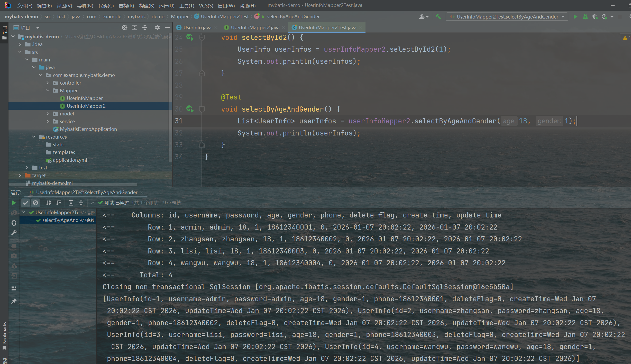This screenshot has height=364, width=631.
Task: Switch to UserInfoMapper2.java editor tab
Action: click(x=255, y=28)
